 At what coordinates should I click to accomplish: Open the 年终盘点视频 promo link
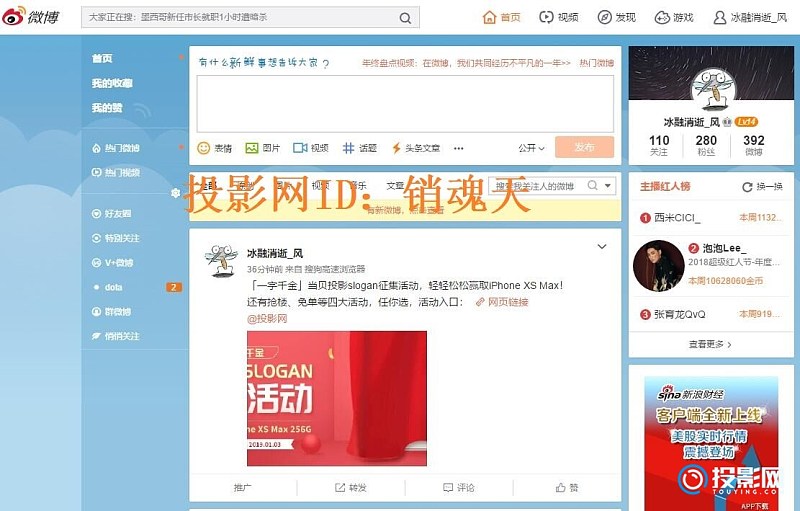(466, 63)
